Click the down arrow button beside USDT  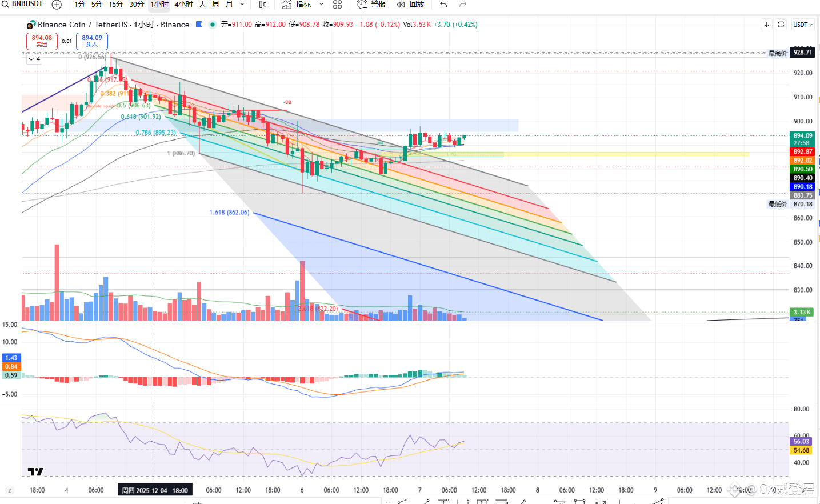tap(766, 25)
